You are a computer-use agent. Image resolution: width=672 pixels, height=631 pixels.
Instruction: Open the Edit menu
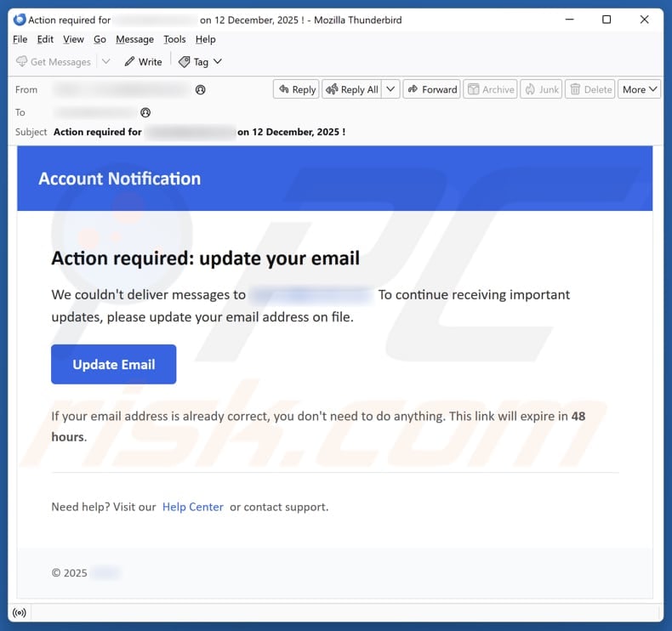(x=45, y=39)
